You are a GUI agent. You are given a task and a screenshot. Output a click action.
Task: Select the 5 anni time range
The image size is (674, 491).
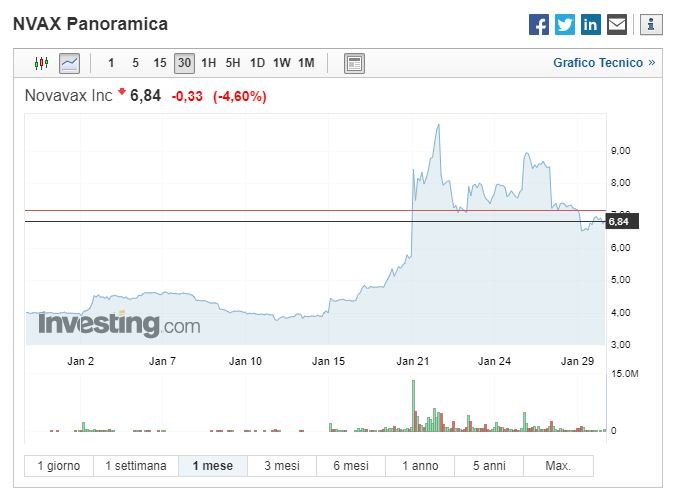(x=489, y=466)
